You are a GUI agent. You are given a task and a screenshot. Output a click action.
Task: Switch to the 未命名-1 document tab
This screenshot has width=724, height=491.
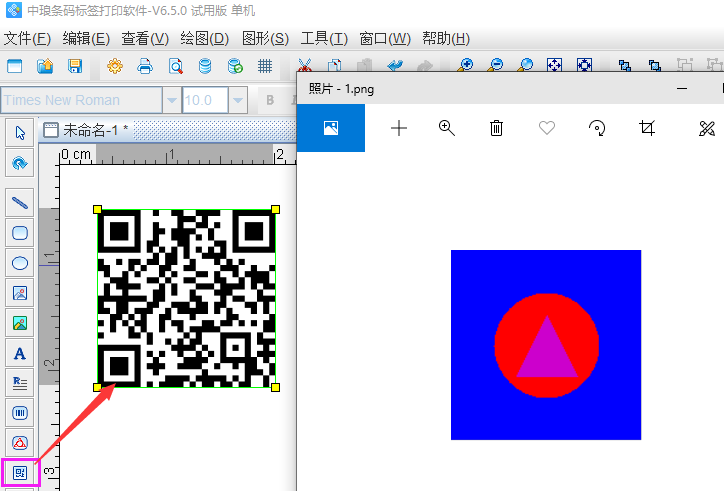coord(90,130)
